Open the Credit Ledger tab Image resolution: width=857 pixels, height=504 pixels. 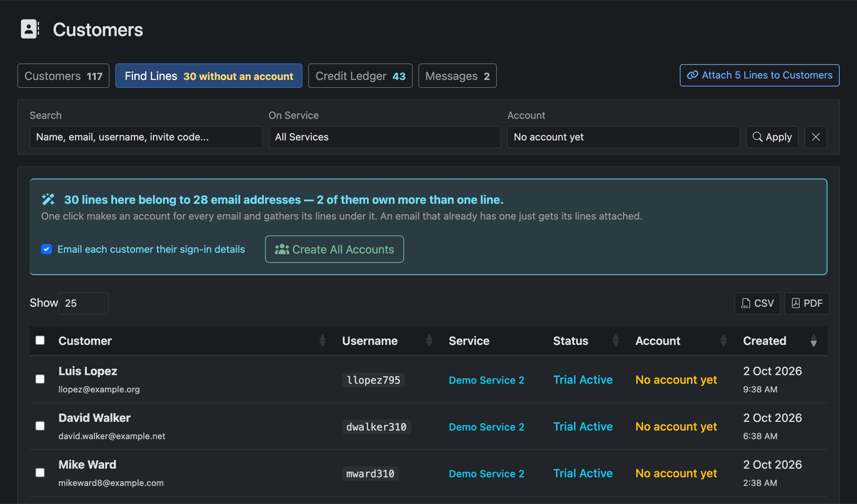tap(360, 76)
